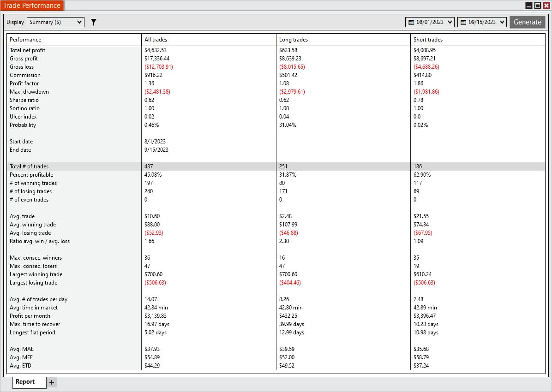Minimize the Trade Performance window

529,6
